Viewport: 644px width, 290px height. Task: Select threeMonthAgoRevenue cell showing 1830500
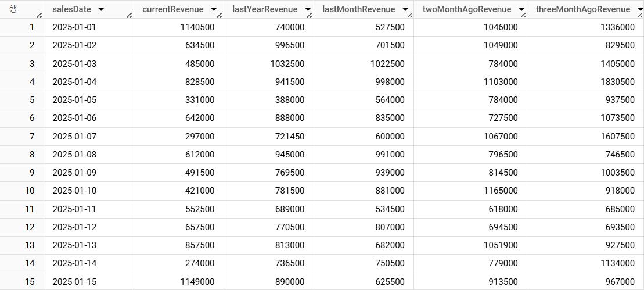click(x=585, y=82)
